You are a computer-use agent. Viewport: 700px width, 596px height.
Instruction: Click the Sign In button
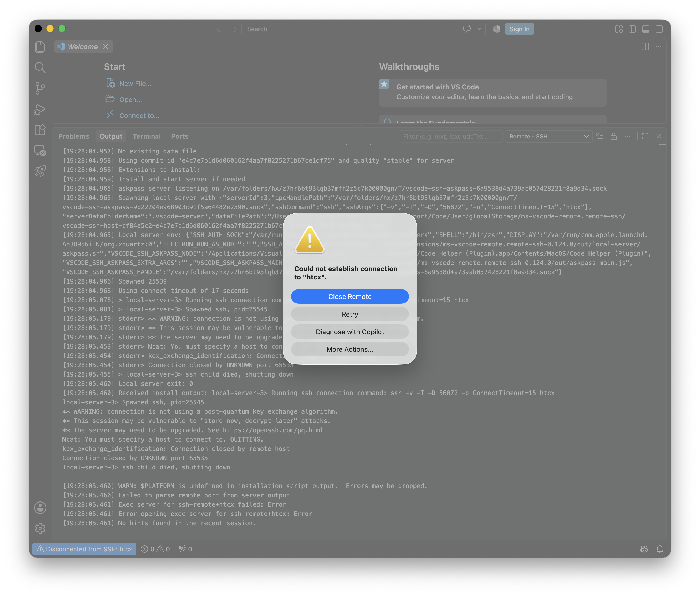point(519,29)
